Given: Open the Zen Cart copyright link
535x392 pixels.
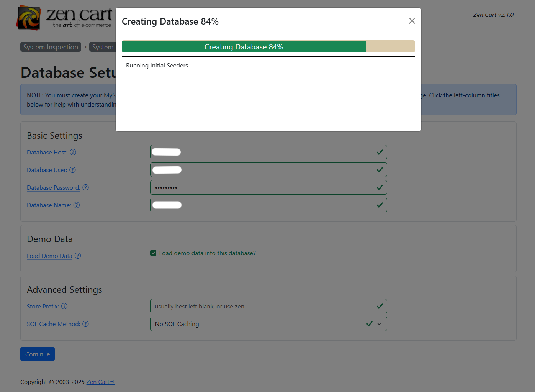Looking at the screenshot, I should 100,382.
